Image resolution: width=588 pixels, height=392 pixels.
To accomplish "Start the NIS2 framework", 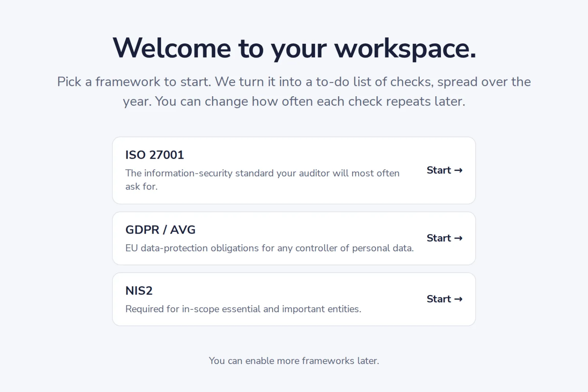I will [x=444, y=299].
